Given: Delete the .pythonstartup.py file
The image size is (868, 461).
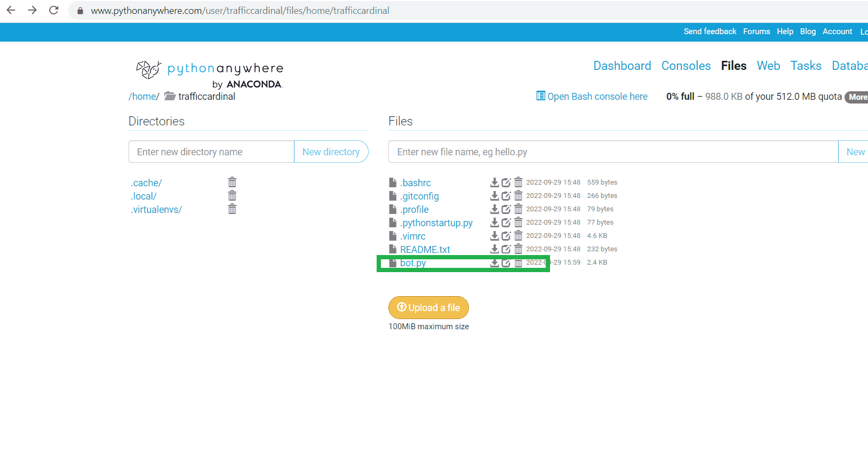Looking at the screenshot, I should tap(518, 222).
